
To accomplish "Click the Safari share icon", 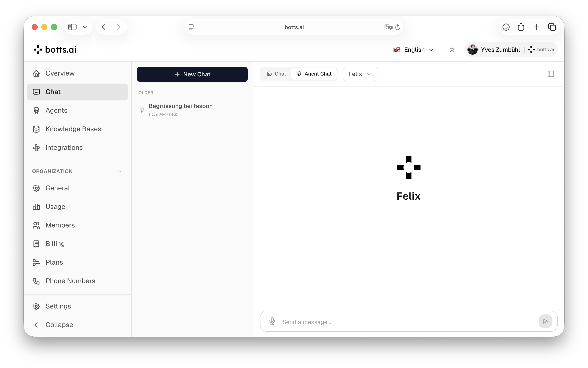I will (x=521, y=27).
